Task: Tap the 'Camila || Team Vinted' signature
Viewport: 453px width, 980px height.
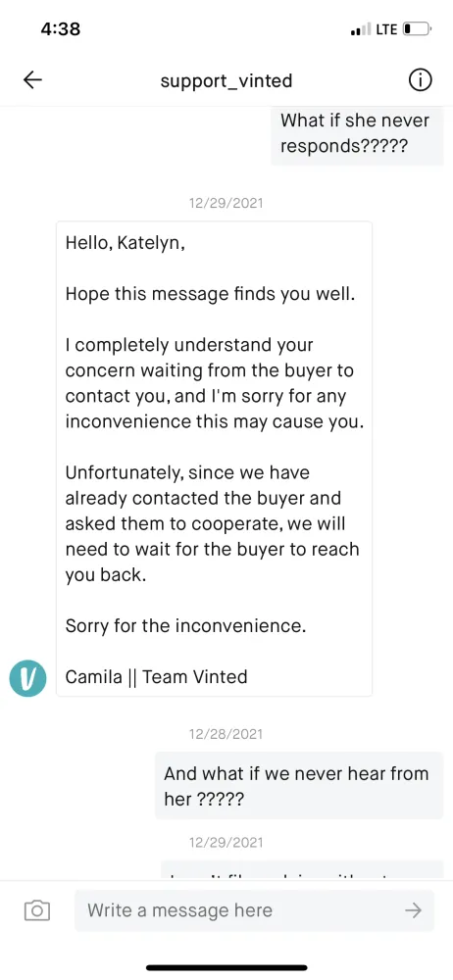Action: [157, 676]
